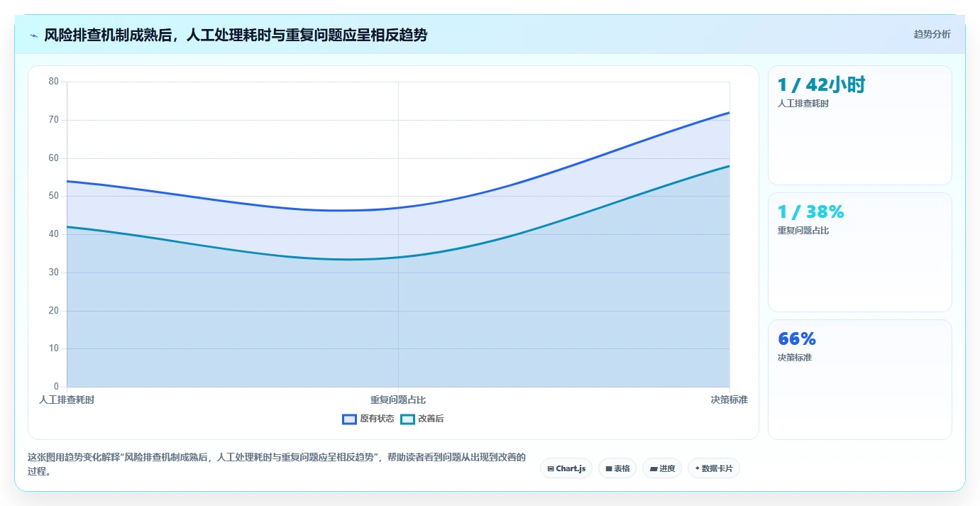
Task: Click the 原有状态 legend label text
Action: click(x=377, y=419)
